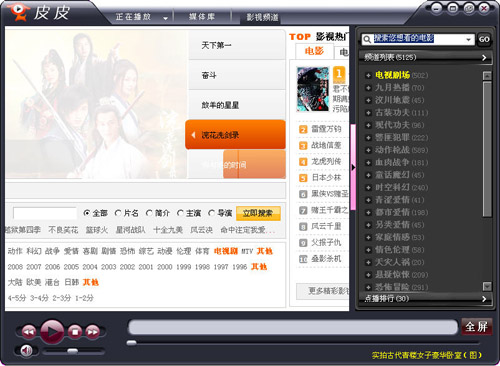Click the rank 3 badge beside 战地信鸳
The height and width of the screenshot is (366, 500).
click(303, 146)
